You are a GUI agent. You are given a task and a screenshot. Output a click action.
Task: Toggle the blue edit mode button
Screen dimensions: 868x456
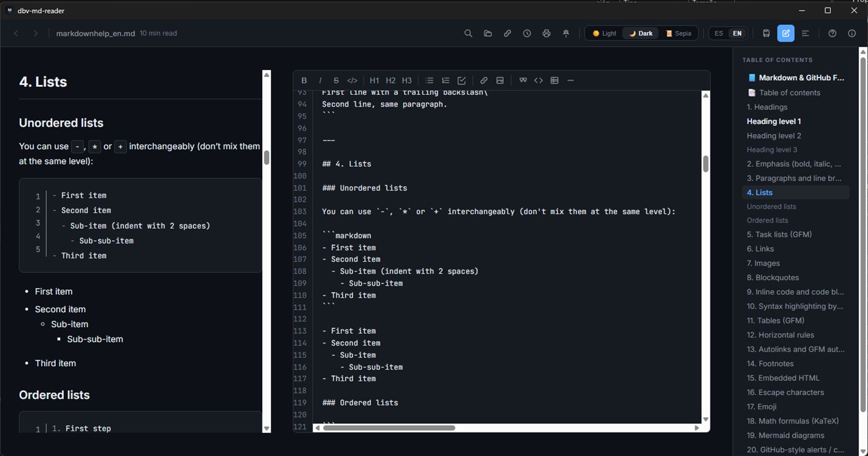(785, 34)
